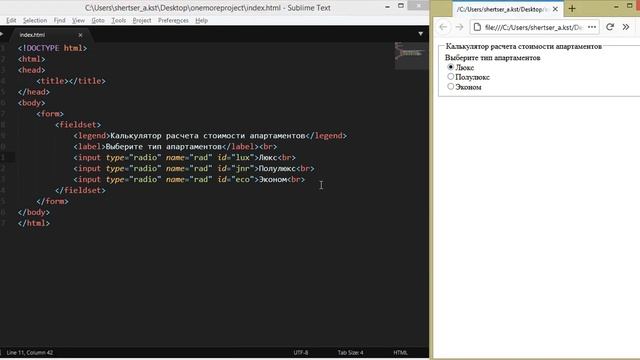This screenshot has height=360, width=640.
Task: Maximize the Sublime Text window
Action: [401, 6]
